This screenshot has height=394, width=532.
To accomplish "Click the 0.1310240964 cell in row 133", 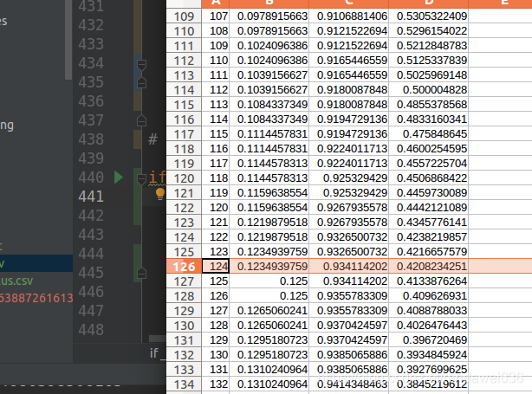I will pos(269,369).
